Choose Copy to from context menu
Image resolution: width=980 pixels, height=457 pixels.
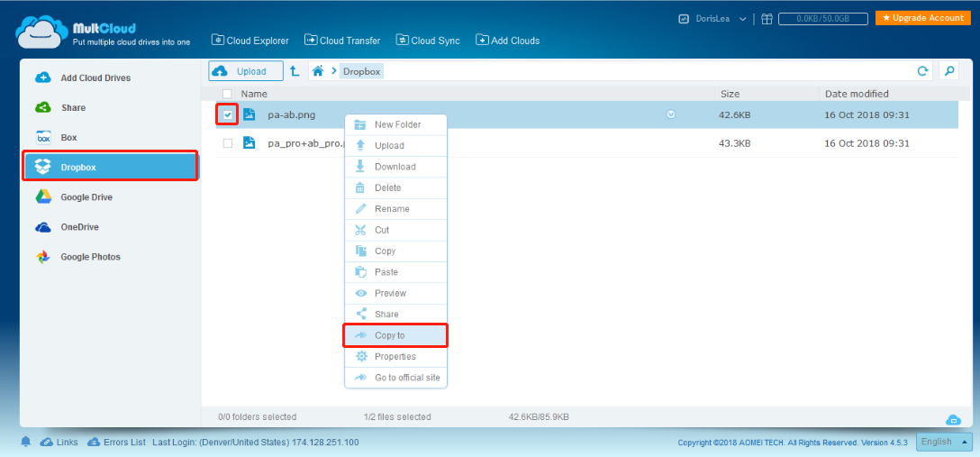coord(395,335)
